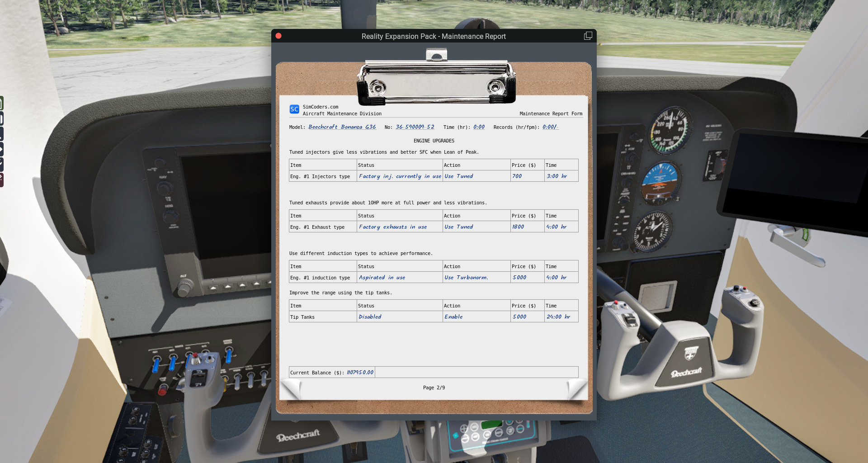Image resolution: width=868 pixels, height=463 pixels.
Task: Click the Page 2/9 indicator
Action: pos(434,388)
